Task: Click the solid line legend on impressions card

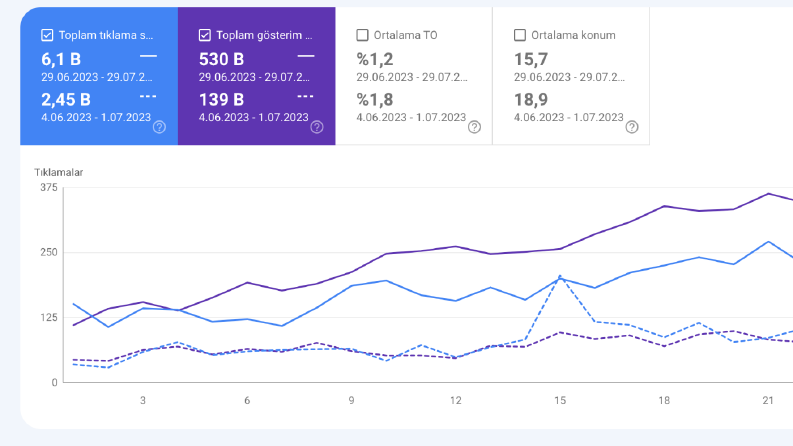Action: [306, 56]
